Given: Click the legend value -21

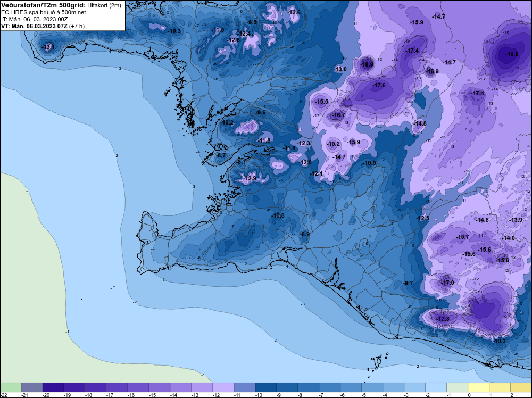Looking at the screenshot, I should [24, 395].
